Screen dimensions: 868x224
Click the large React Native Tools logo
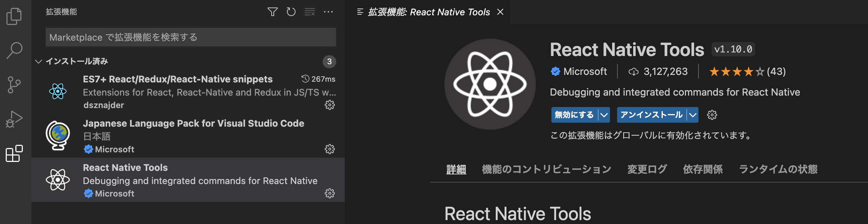point(490,84)
